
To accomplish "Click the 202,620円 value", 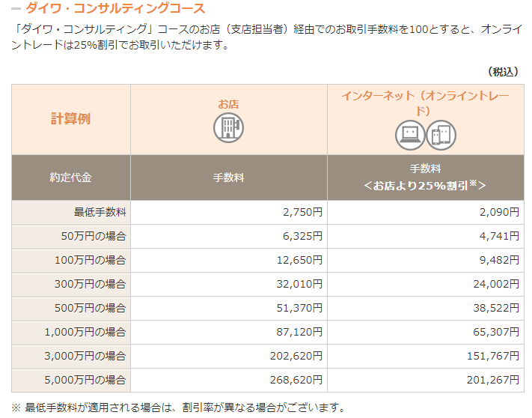I will click(x=296, y=356).
